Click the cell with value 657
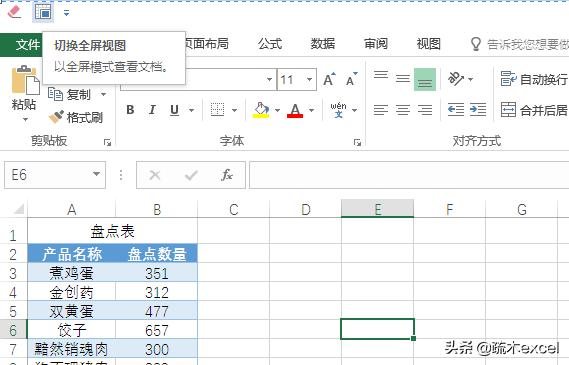 coord(157,330)
